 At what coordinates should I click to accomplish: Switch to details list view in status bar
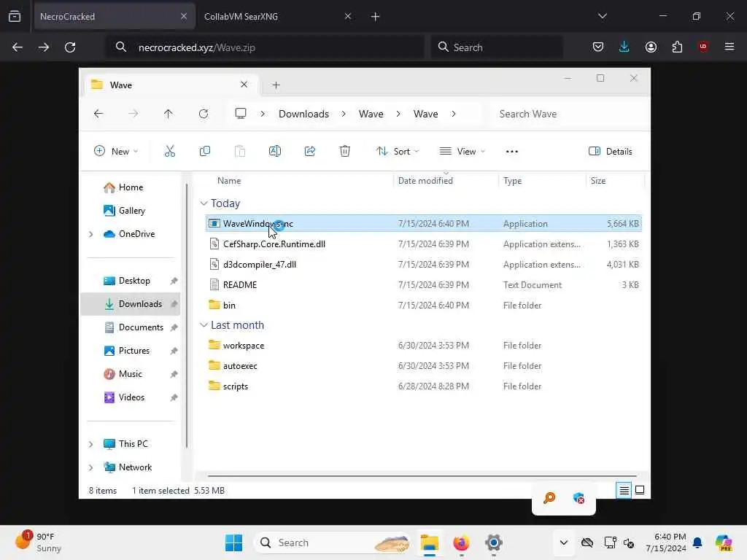click(624, 490)
